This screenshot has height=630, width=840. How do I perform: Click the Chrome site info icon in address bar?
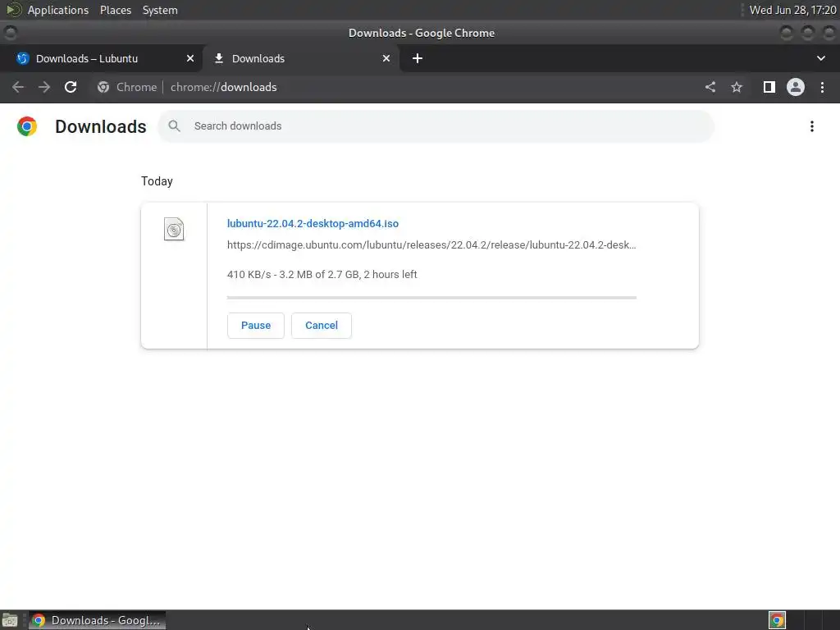[103, 87]
